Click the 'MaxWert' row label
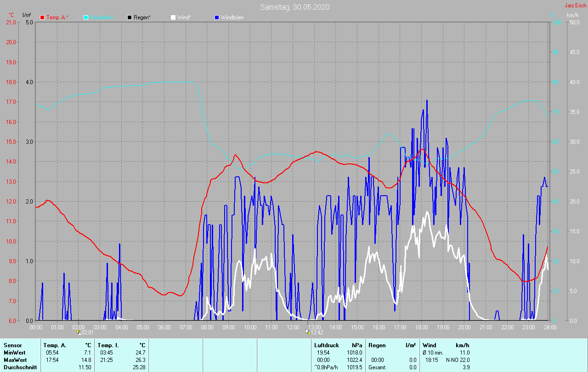Image resolution: width=588 pixels, height=372 pixels. coord(16,360)
